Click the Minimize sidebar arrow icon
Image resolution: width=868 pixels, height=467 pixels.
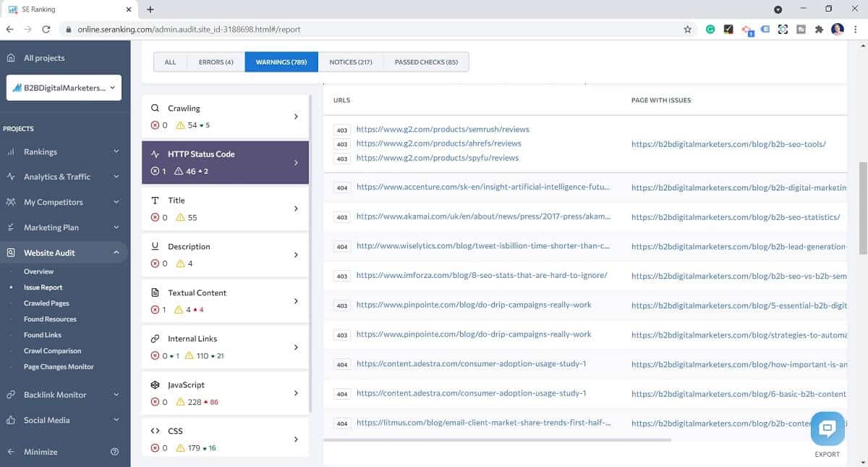tap(11, 452)
